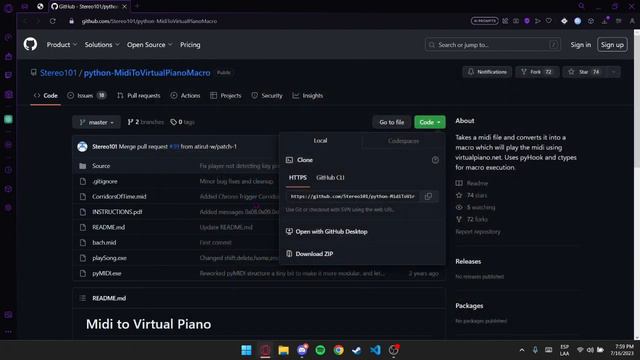Toggle the green Code dropdown button
The width and height of the screenshot is (640, 360).
(x=430, y=122)
